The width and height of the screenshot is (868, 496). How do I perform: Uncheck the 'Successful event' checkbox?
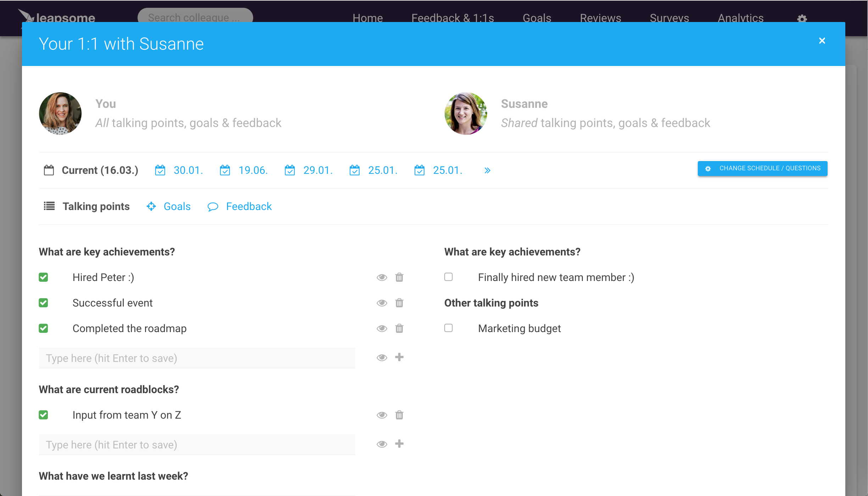click(x=43, y=303)
